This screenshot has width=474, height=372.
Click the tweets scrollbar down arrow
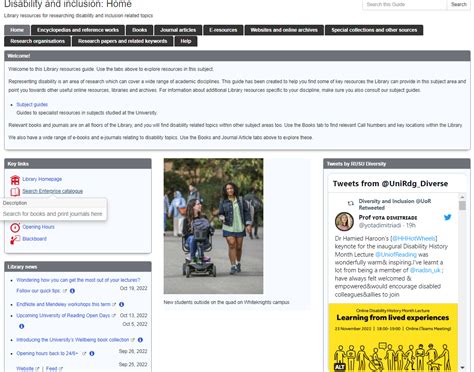point(462,368)
